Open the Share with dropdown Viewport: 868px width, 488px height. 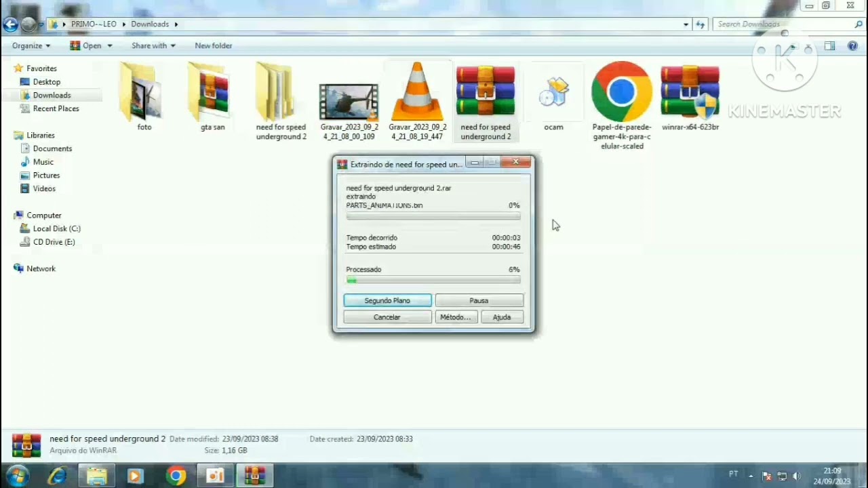click(x=153, y=46)
